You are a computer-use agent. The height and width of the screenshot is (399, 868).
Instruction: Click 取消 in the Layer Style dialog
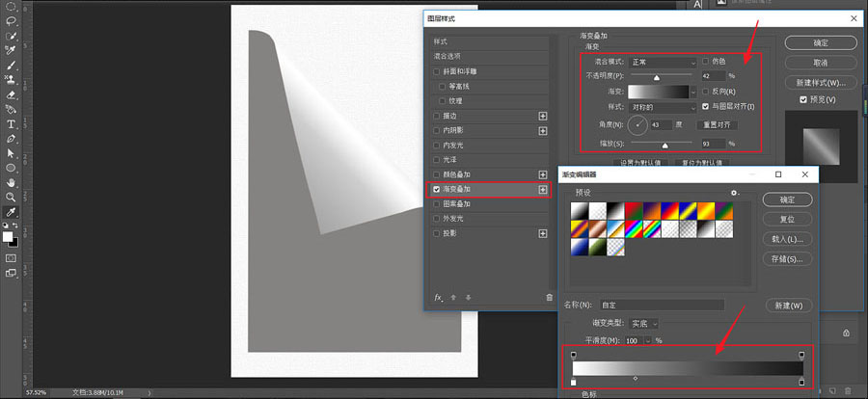(821, 63)
